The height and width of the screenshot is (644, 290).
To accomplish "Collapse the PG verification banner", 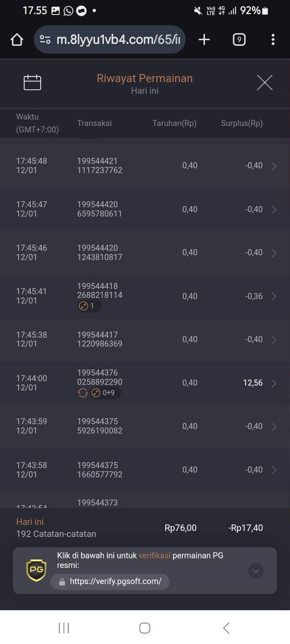I will coord(256,571).
